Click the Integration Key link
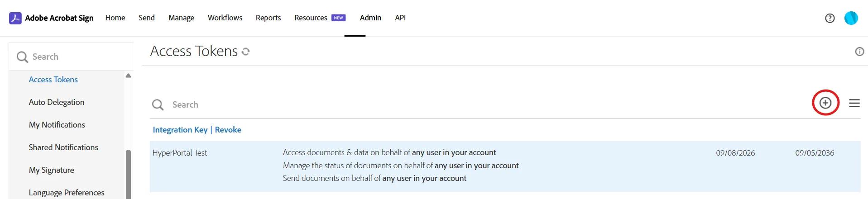The height and width of the screenshot is (199, 868). [x=180, y=130]
